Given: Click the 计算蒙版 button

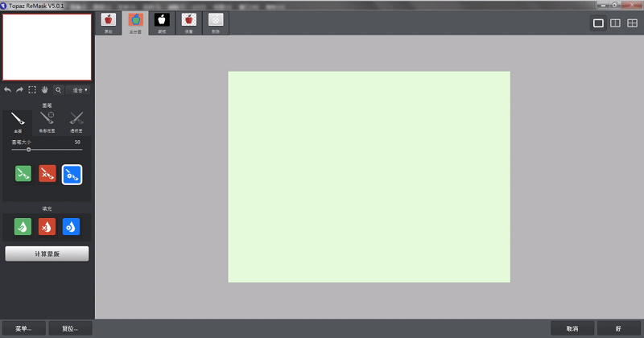Looking at the screenshot, I should (x=47, y=254).
